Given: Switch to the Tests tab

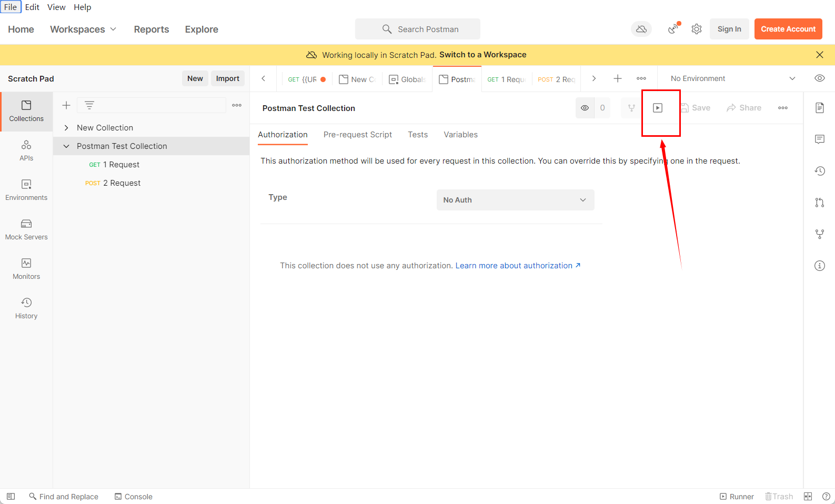Looking at the screenshot, I should 418,135.
